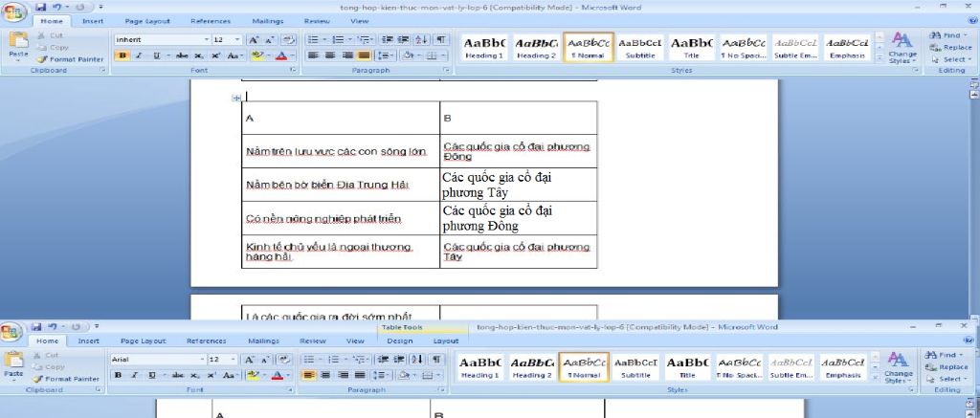This screenshot has width=980, height=418.
Task: Click Undo icon in Arial-font Word window
Action: (x=52, y=327)
